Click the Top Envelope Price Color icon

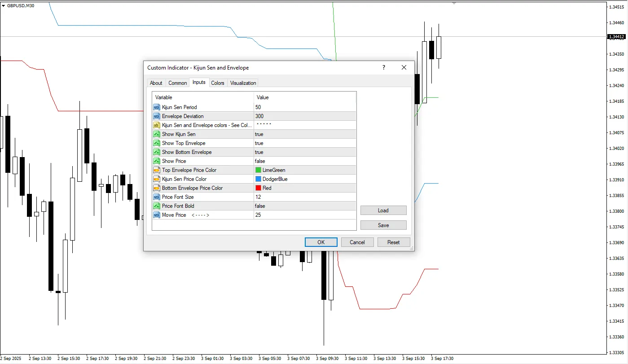[156, 170]
